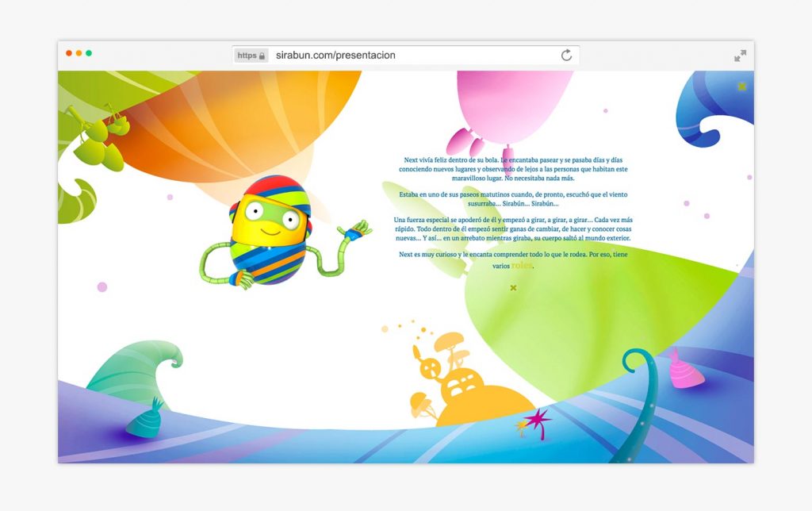Click the orange minimize window dot
Image resolution: width=812 pixels, height=511 pixels.
[79, 53]
